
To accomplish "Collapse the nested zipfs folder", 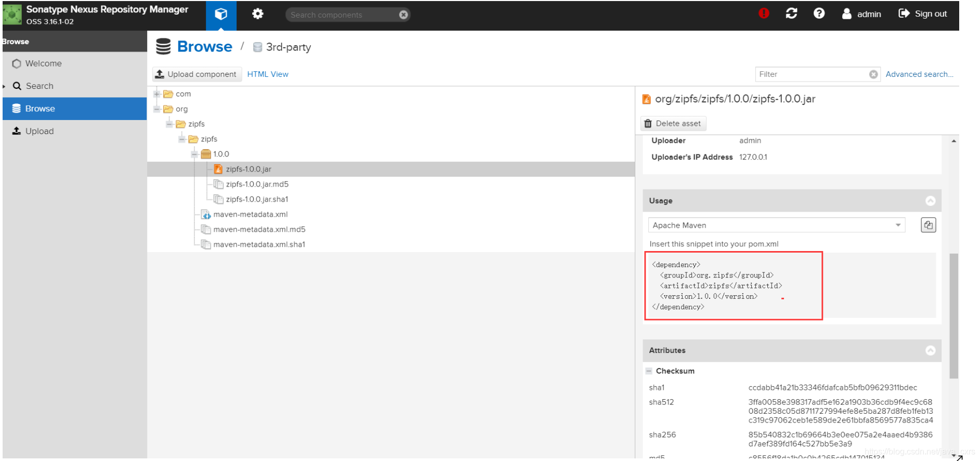I will [x=182, y=139].
